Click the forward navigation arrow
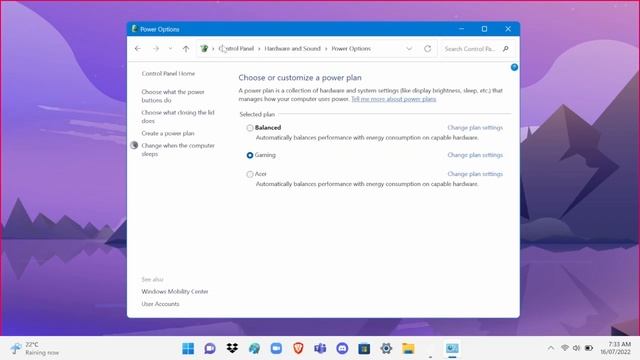640x360 pixels. [x=156, y=49]
